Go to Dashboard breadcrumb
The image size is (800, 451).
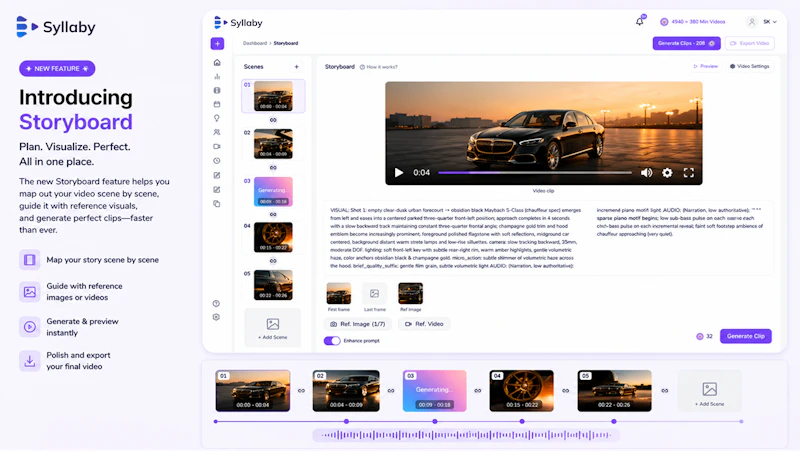pyautogui.click(x=255, y=43)
